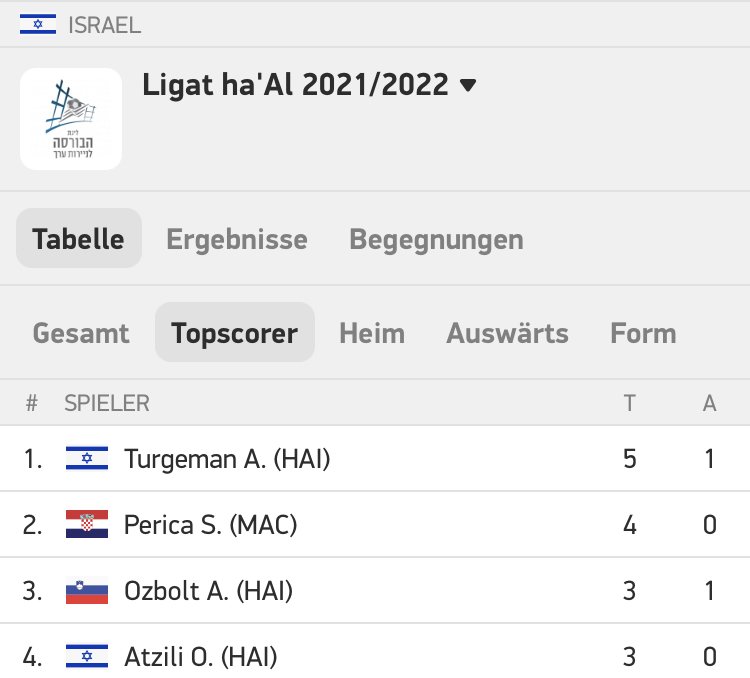Open player Perica S. (MAC)
This screenshot has width=750, height=678.
click(x=210, y=524)
